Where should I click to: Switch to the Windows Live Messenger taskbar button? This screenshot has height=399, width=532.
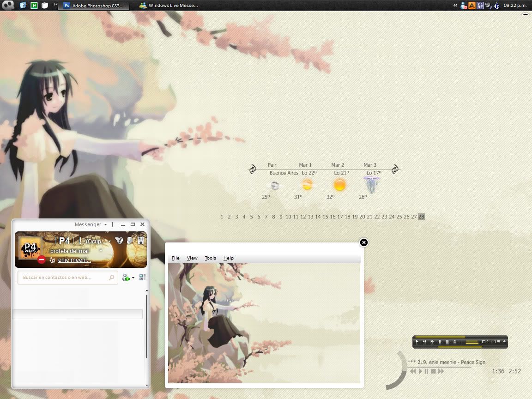(169, 6)
